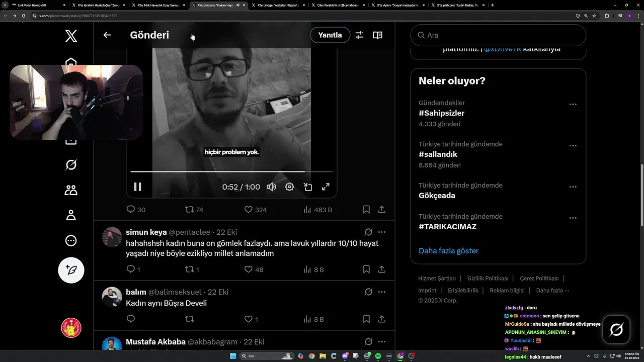Open Communities people icon in the sidebar
The width and height of the screenshot is (644, 362).
(x=71, y=190)
